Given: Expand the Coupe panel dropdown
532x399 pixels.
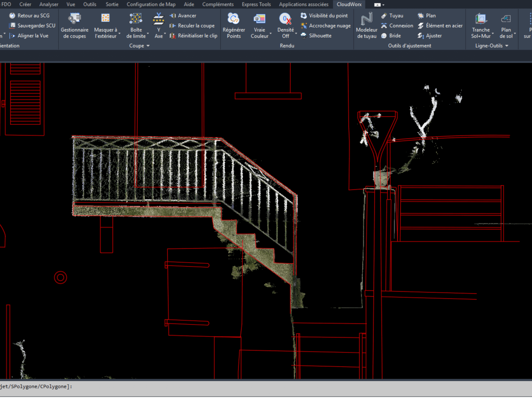Looking at the screenshot, I should click(x=148, y=46).
